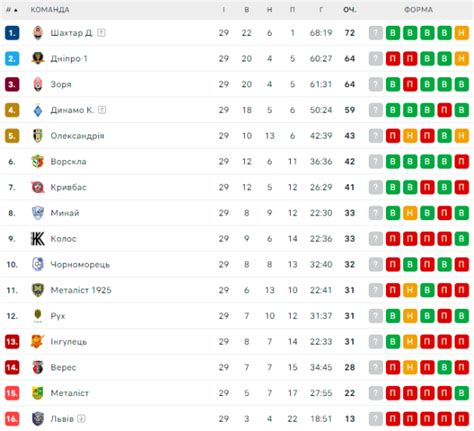Screen dimensions: 474x431
Task: Open the Динамо К. blue diamond crest
Action: pos(38,110)
